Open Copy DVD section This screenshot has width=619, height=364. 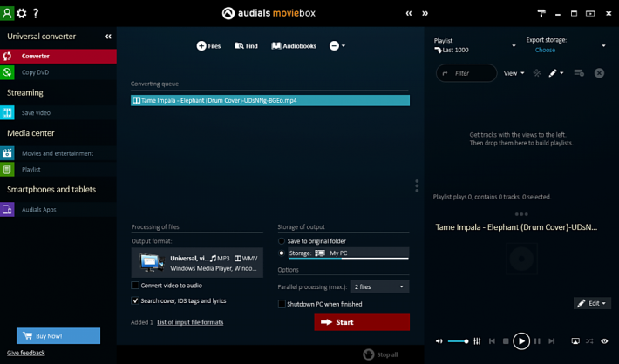pyautogui.click(x=58, y=72)
